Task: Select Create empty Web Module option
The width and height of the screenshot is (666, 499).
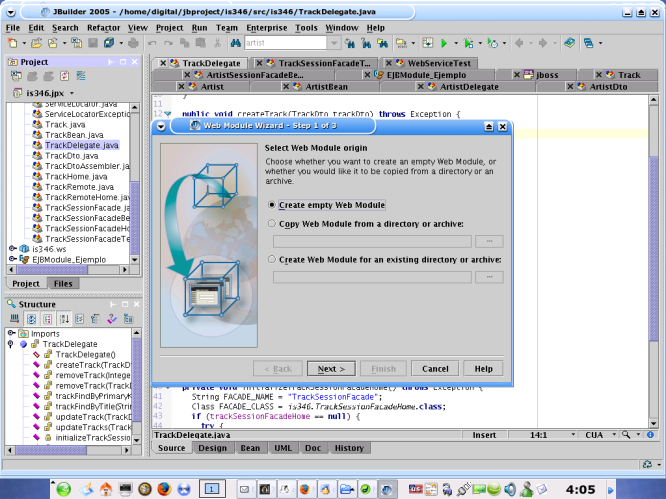Action: pyautogui.click(x=273, y=204)
